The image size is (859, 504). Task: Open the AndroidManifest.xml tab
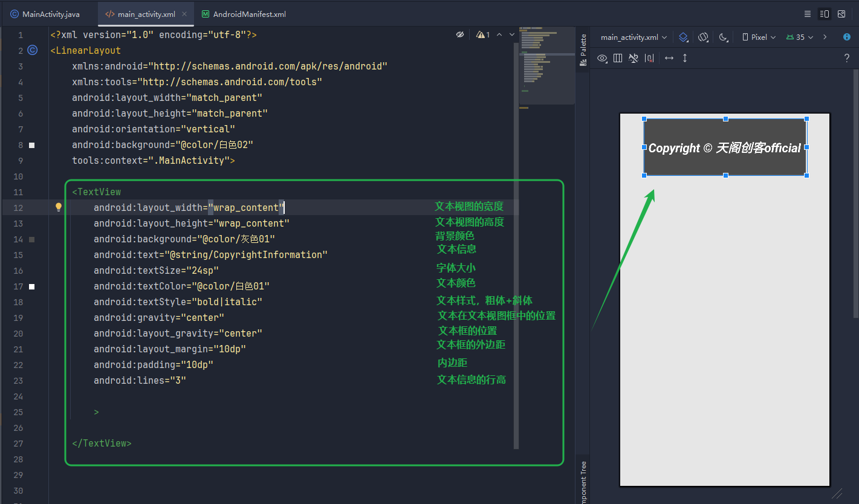(x=244, y=14)
